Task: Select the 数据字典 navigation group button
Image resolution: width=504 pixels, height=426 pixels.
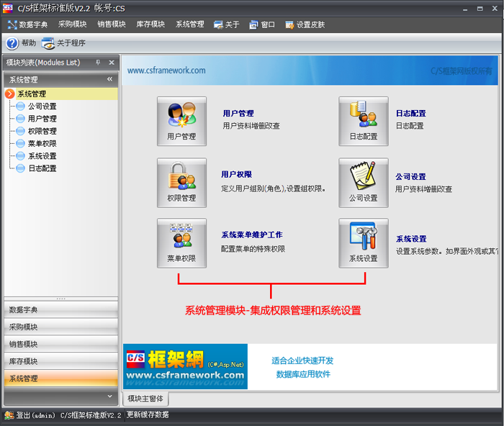Action: tap(60, 310)
